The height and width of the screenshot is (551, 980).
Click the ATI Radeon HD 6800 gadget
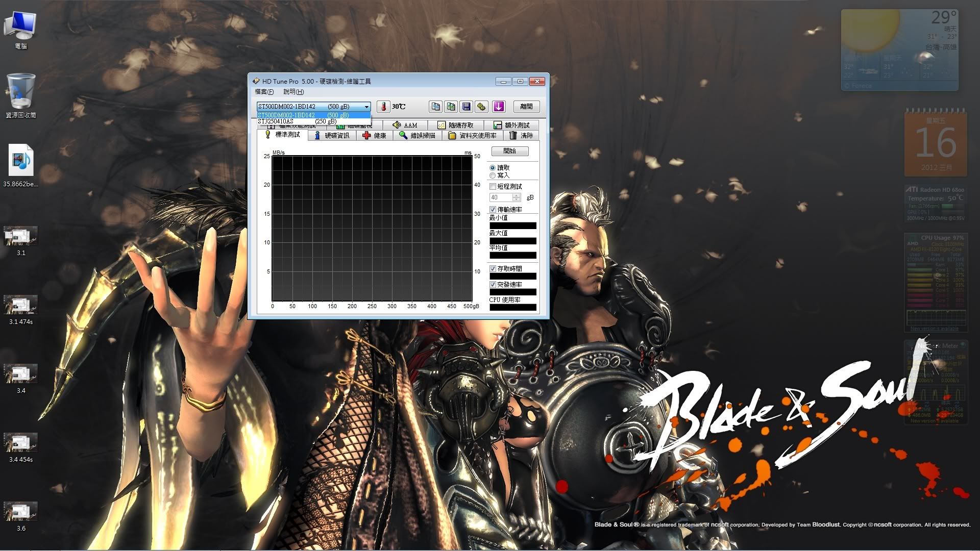tap(936, 204)
